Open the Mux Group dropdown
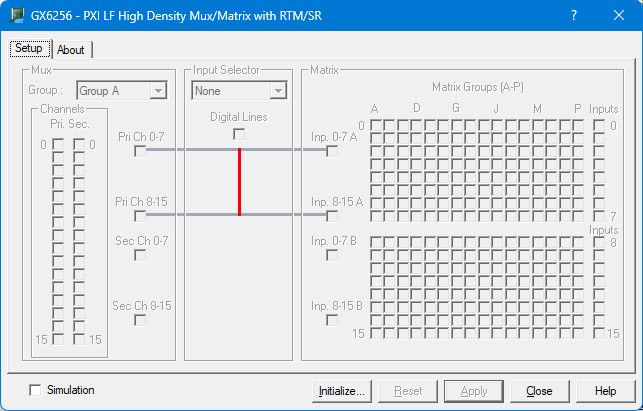This screenshot has height=411, width=643. pos(157,91)
